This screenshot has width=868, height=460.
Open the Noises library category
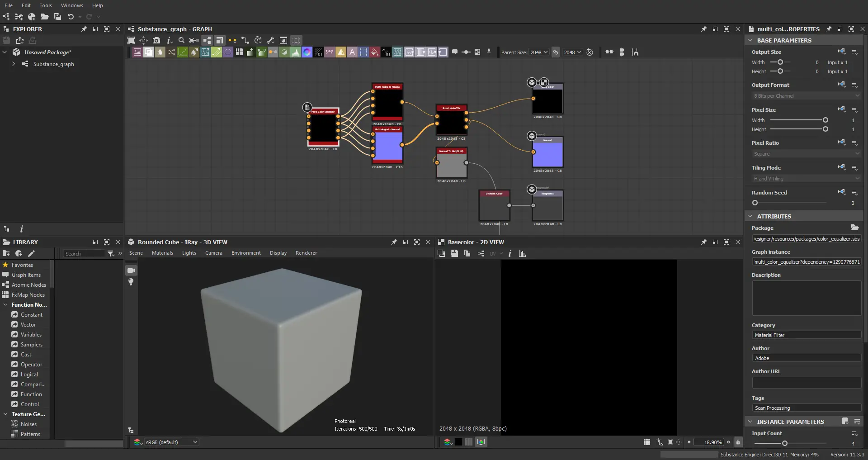click(x=28, y=424)
